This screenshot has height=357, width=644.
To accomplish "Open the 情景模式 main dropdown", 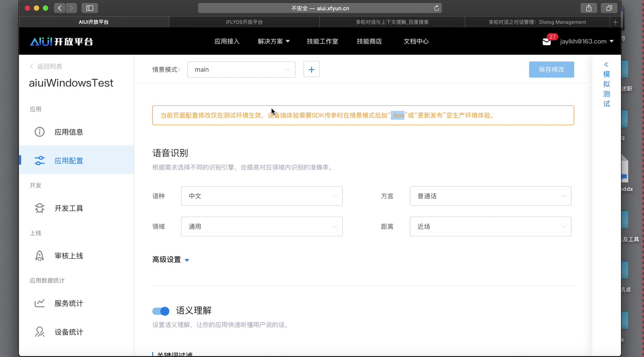I will point(241,70).
